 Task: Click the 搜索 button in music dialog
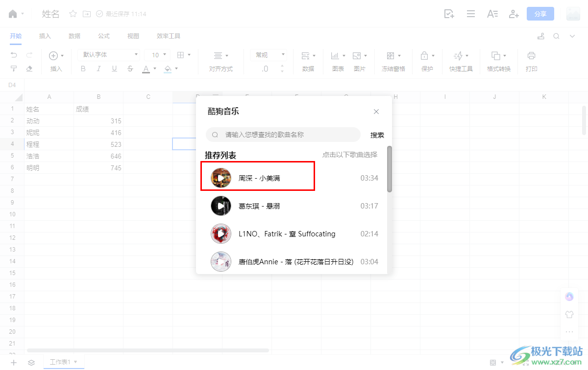point(377,135)
